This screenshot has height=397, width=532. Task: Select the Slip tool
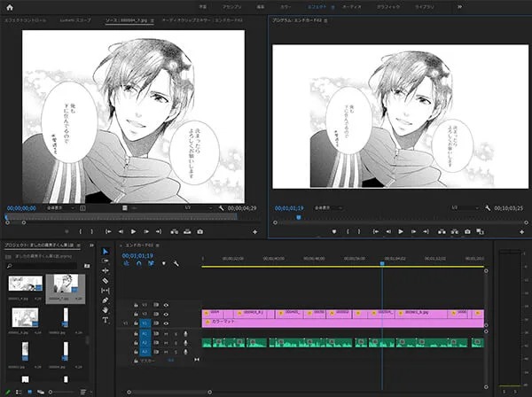106,291
